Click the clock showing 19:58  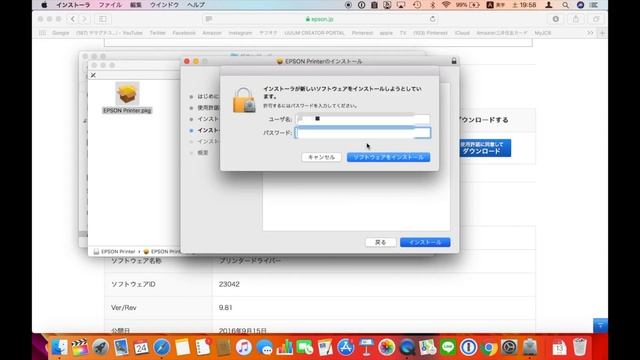click(x=524, y=5)
